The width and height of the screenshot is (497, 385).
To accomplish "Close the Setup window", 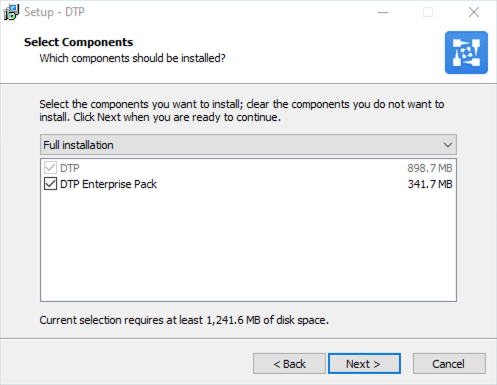I will coord(474,12).
